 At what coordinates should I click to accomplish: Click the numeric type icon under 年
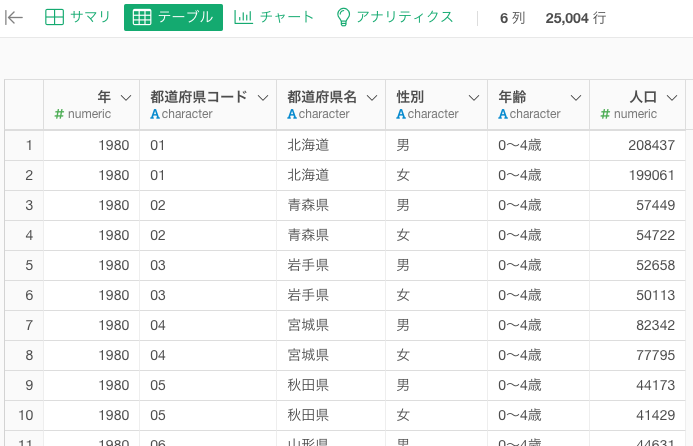59,114
